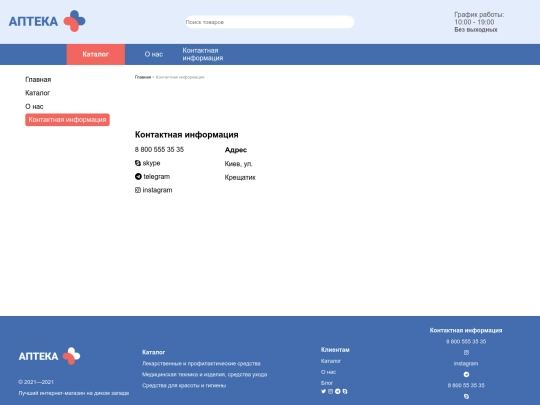540x405 pixels.
Task: Open Telegram icon in footer social row
Action: tap(338, 391)
